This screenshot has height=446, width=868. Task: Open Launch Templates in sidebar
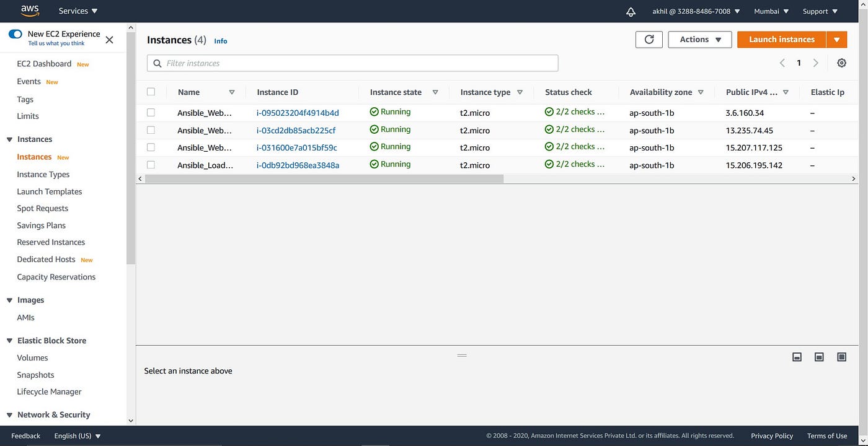pyautogui.click(x=50, y=191)
